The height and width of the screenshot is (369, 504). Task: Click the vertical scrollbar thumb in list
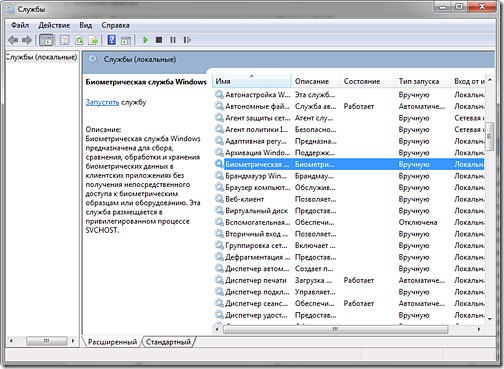click(x=489, y=137)
